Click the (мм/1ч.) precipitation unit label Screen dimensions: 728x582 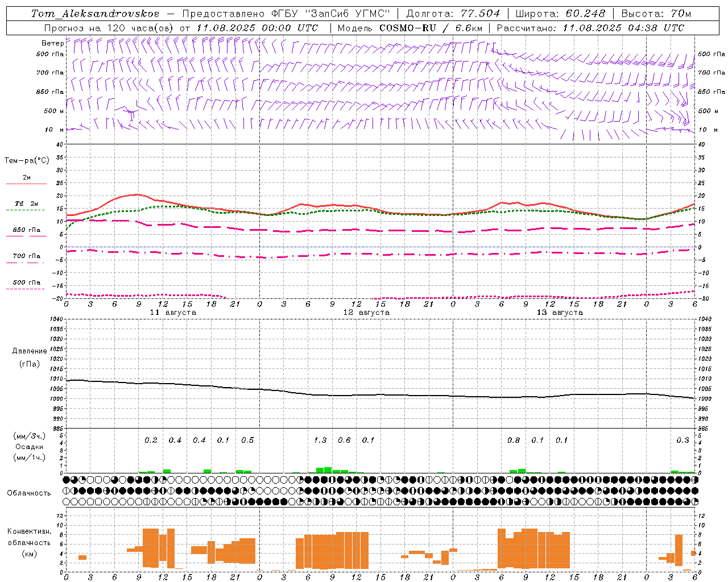(30, 458)
